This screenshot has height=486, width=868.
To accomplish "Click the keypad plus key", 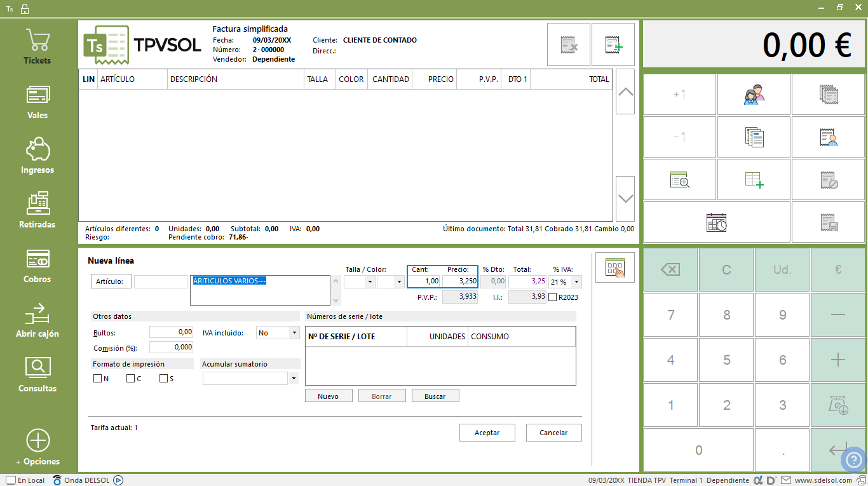I will coord(838,360).
